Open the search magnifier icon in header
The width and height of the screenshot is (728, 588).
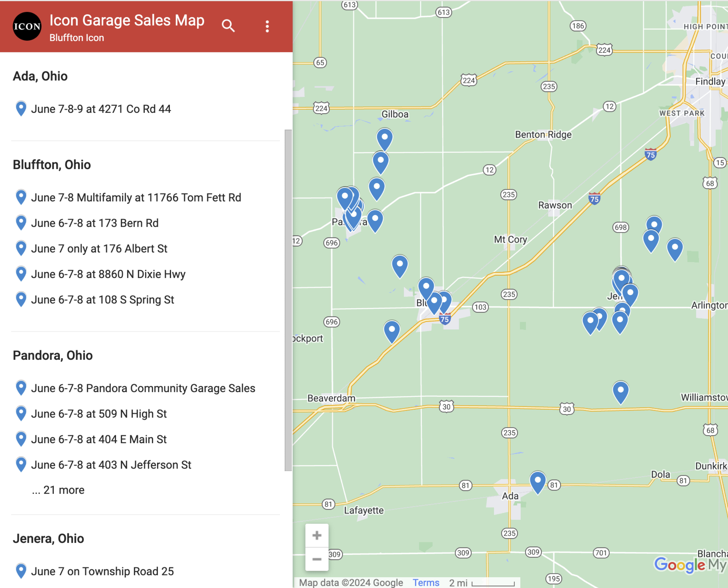point(228,26)
